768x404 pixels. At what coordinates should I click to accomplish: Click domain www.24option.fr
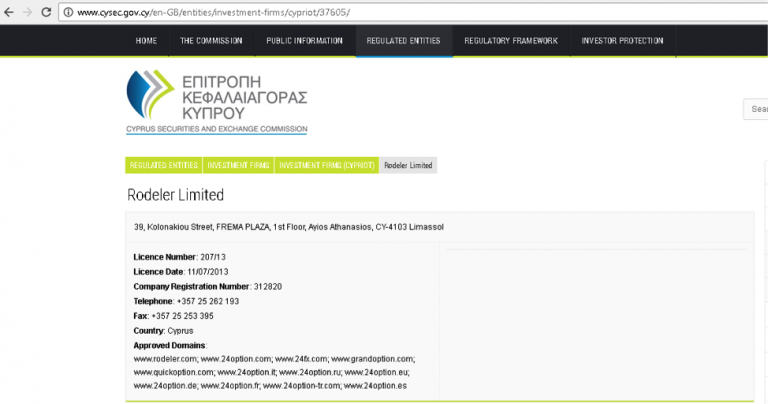pos(229,385)
